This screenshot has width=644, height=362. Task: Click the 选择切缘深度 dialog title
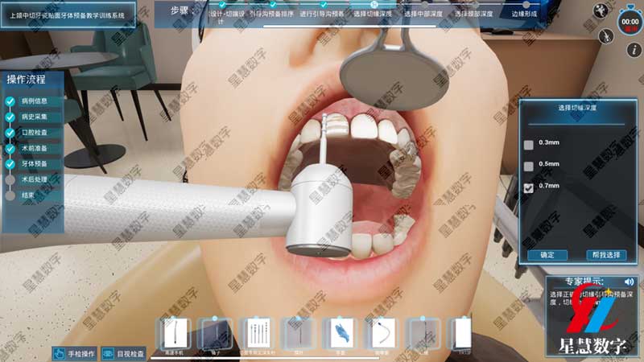(577, 108)
